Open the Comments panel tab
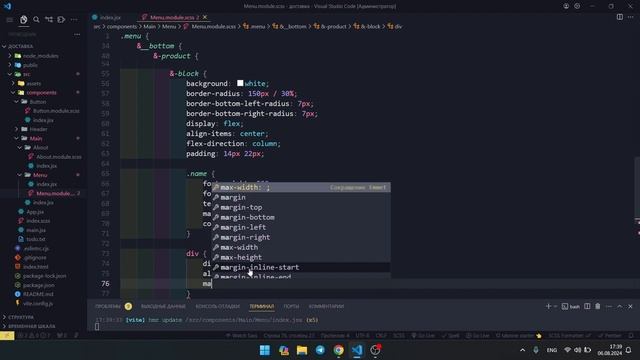640x360 pixels. tap(326, 306)
